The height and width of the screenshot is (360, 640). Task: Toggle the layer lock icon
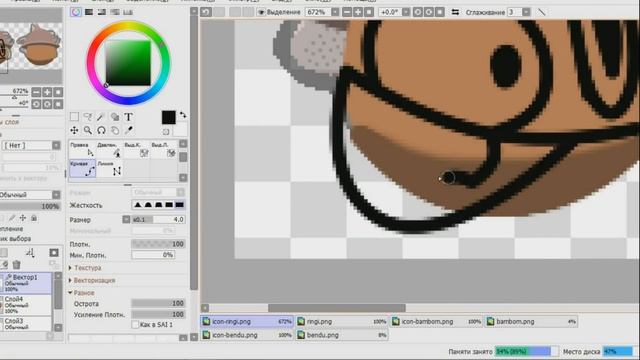pos(34,218)
